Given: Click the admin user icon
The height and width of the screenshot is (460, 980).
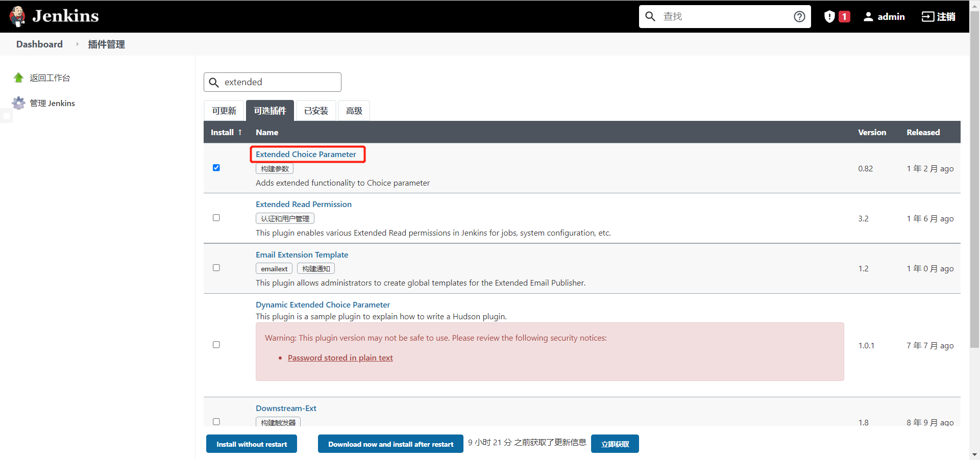Looking at the screenshot, I should tap(868, 16).
